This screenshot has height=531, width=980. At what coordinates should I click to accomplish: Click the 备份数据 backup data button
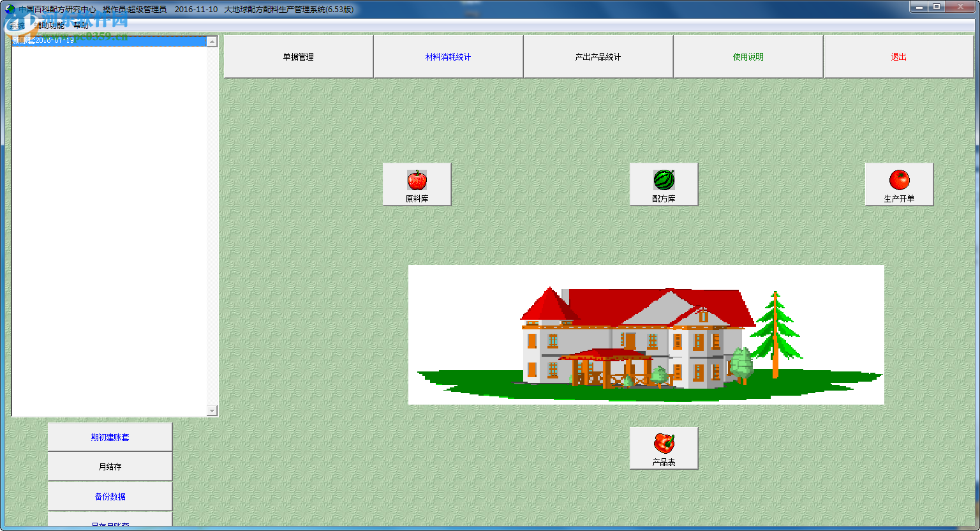pyautogui.click(x=110, y=497)
